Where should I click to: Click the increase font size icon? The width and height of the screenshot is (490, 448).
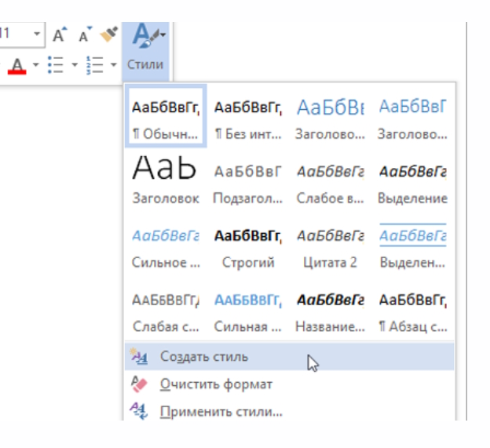tap(60, 35)
